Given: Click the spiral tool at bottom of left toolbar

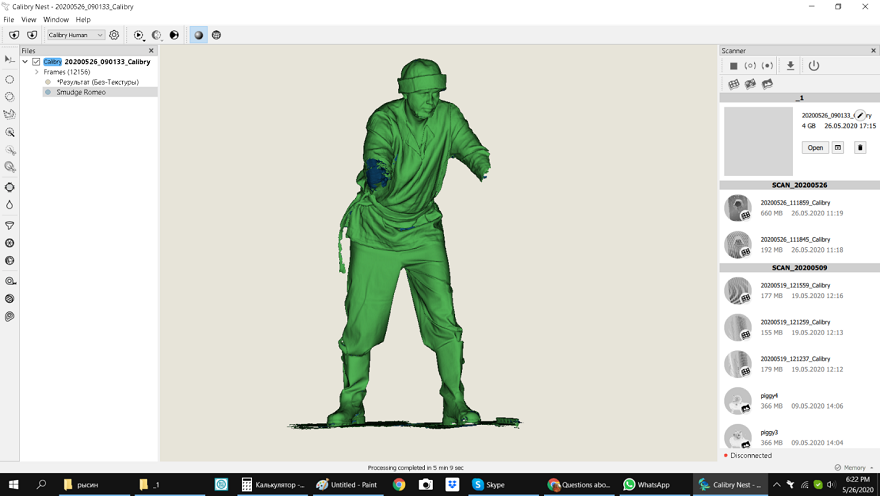Looking at the screenshot, I should tap(10, 316).
